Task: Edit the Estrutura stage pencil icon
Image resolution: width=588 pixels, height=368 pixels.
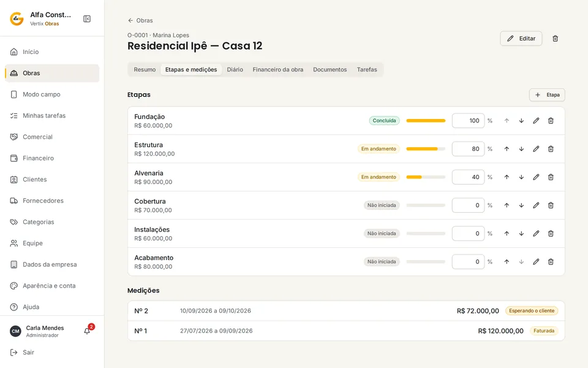Action: pyautogui.click(x=536, y=148)
